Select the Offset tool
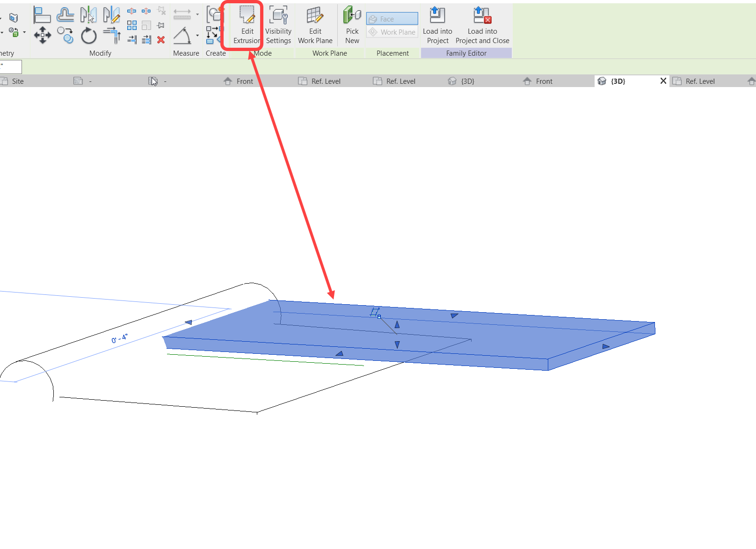 pos(65,14)
